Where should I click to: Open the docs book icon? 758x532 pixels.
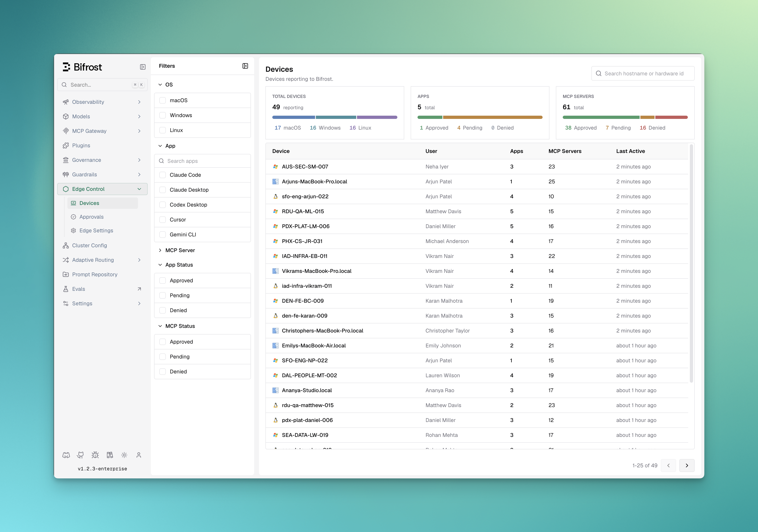coord(110,455)
